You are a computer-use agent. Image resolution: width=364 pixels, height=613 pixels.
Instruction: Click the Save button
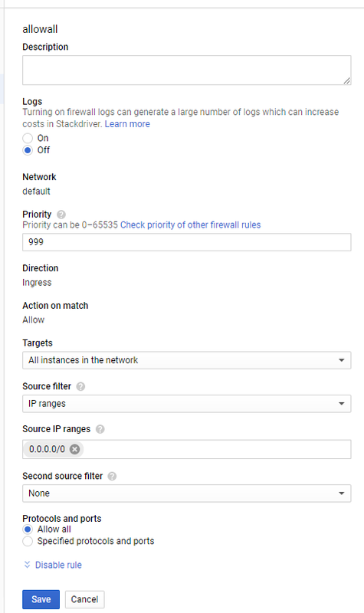point(41,599)
